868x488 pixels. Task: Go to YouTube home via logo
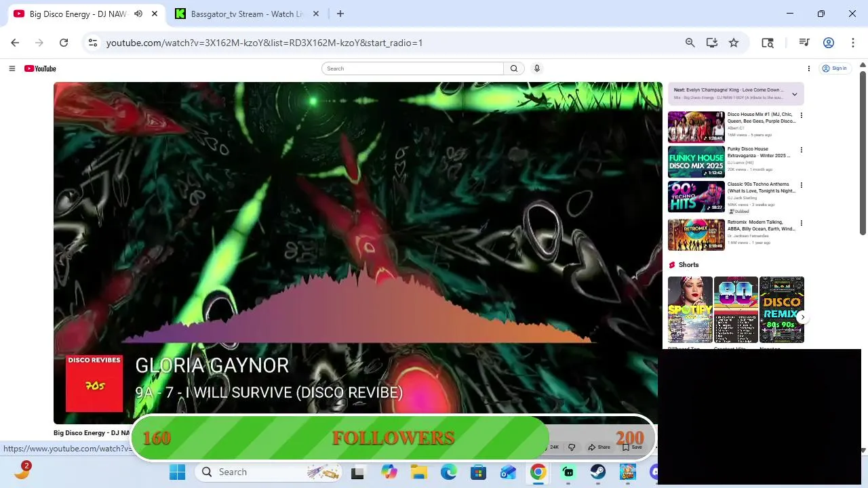[40, 68]
